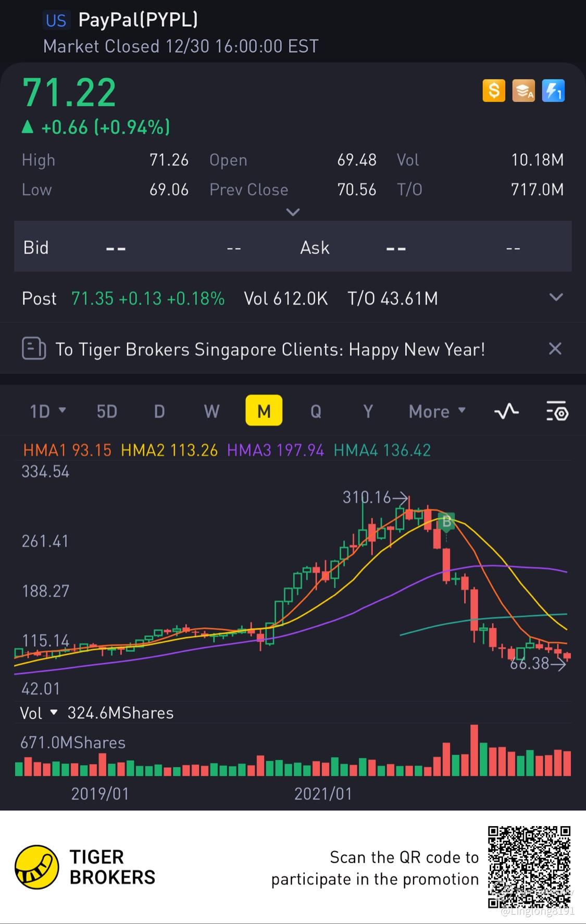Screen dimensions: 586x924
Task: Tap the Ask label
Action: 315,248
